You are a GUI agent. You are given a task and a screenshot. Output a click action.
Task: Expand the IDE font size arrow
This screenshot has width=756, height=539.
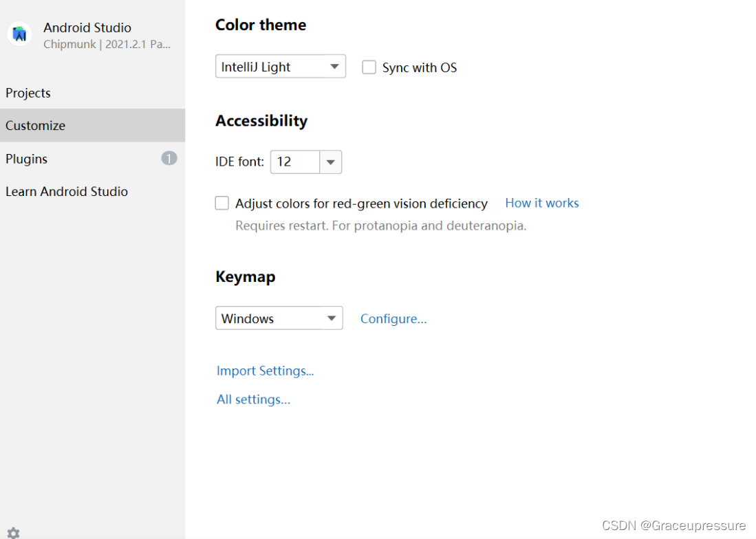tap(330, 162)
